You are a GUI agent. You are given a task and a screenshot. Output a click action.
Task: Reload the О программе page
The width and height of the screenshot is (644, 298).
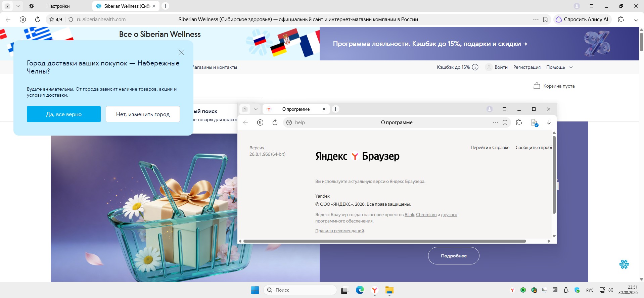click(275, 122)
